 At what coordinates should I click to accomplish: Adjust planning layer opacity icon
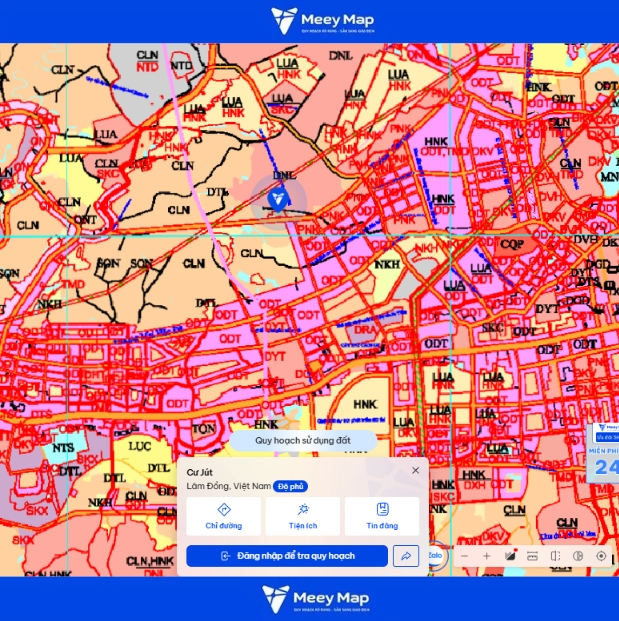click(x=578, y=556)
